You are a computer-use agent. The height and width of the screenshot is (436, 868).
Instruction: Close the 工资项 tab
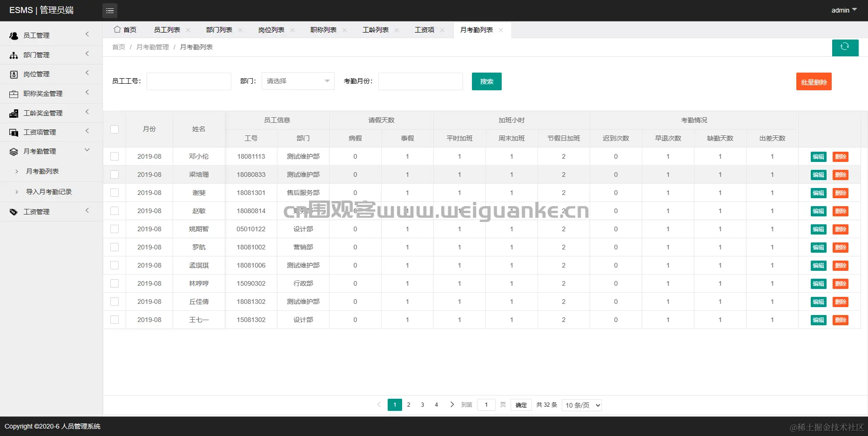pyautogui.click(x=442, y=30)
